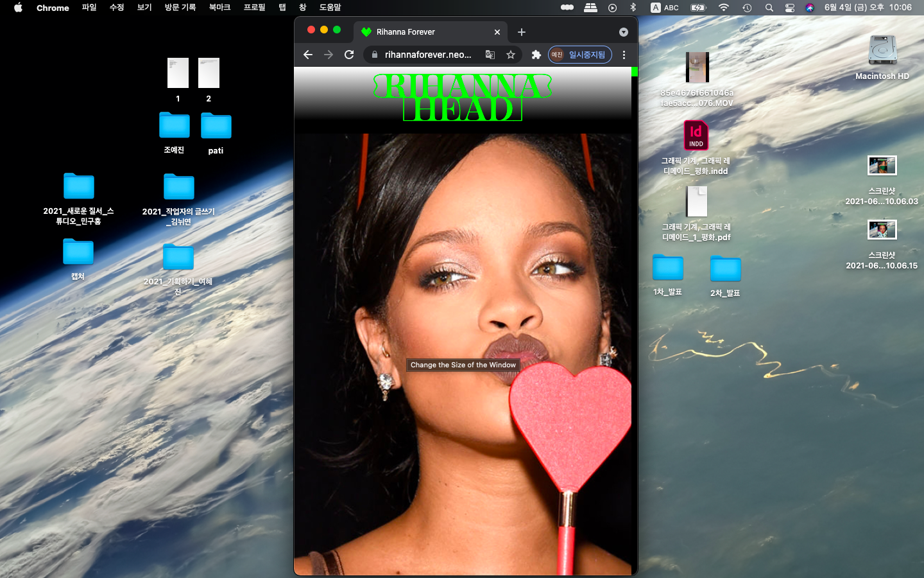Open a new tab with the plus button
924x578 pixels.
(x=522, y=32)
